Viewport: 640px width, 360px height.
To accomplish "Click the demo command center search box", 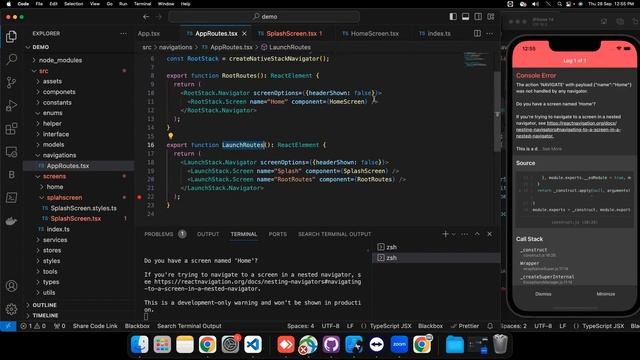I will [x=264, y=17].
